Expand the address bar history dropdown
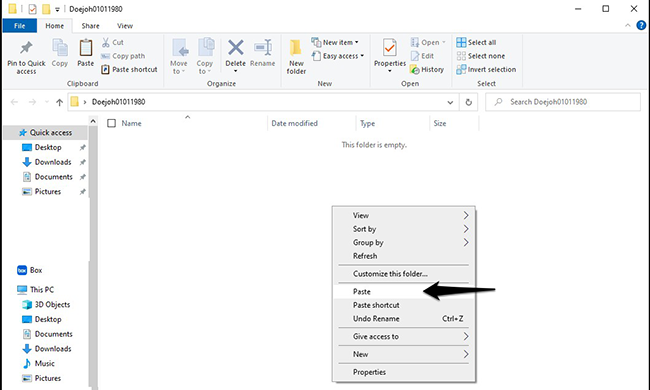Viewport: 650px width, 390px height. [x=450, y=102]
